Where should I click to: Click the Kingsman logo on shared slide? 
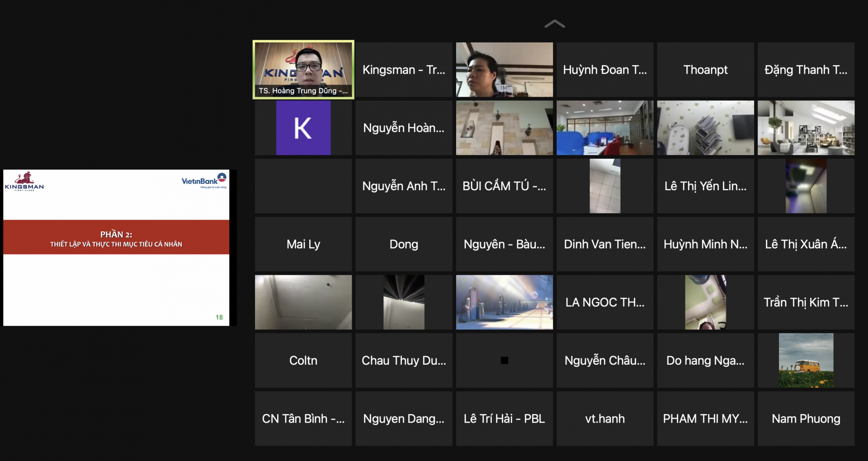coord(24,181)
